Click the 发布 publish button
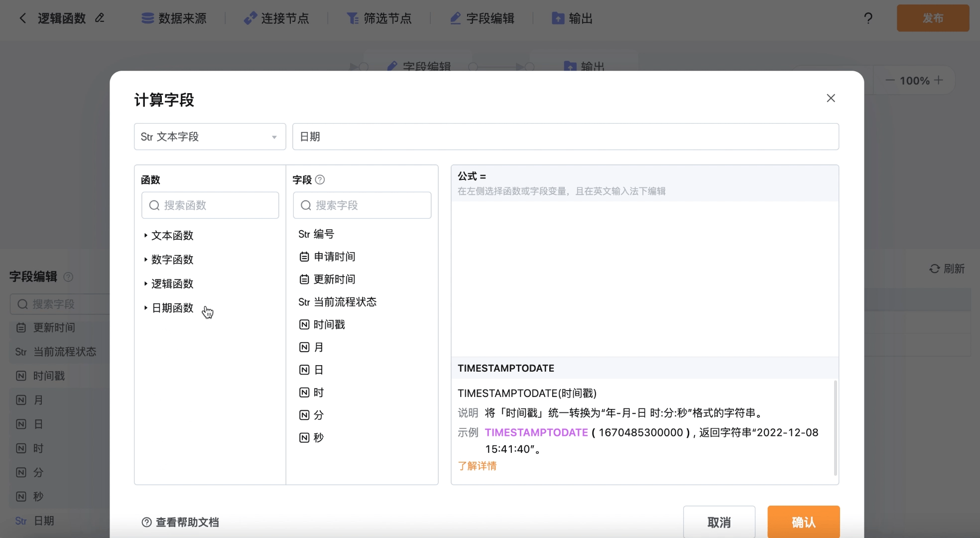Image resolution: width=980 pixels, height=538 pixels. click(933, 18)
